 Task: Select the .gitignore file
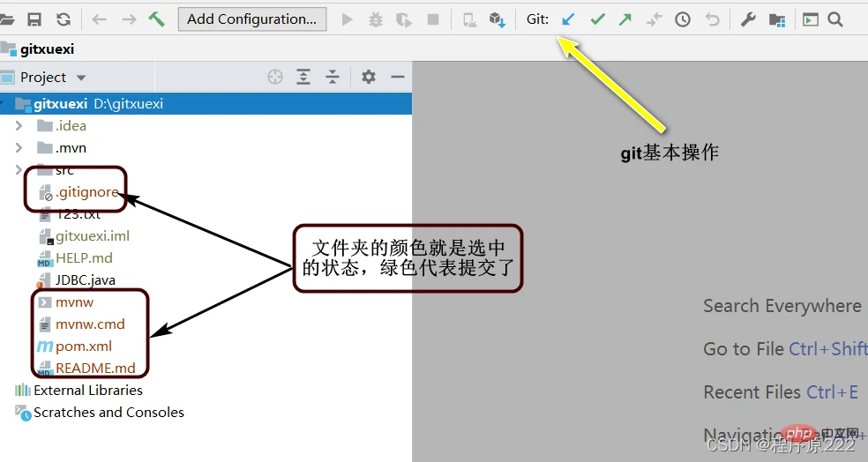pos(86,191)
